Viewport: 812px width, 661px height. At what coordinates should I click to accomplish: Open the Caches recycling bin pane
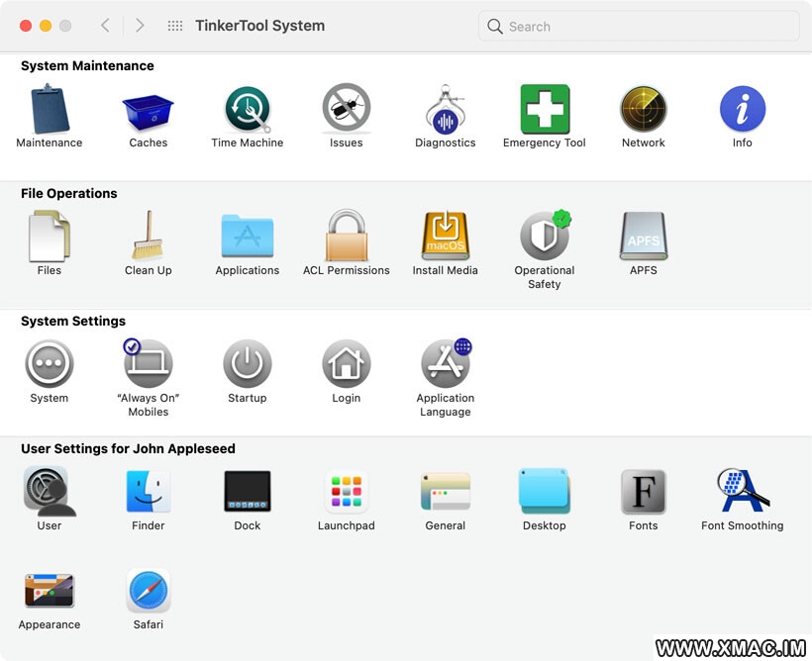[149, 109]
